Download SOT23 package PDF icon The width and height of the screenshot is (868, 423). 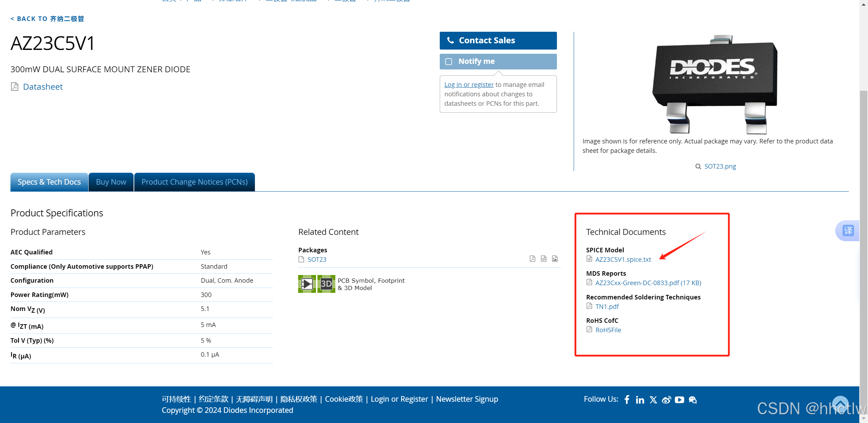click(532, 259)
